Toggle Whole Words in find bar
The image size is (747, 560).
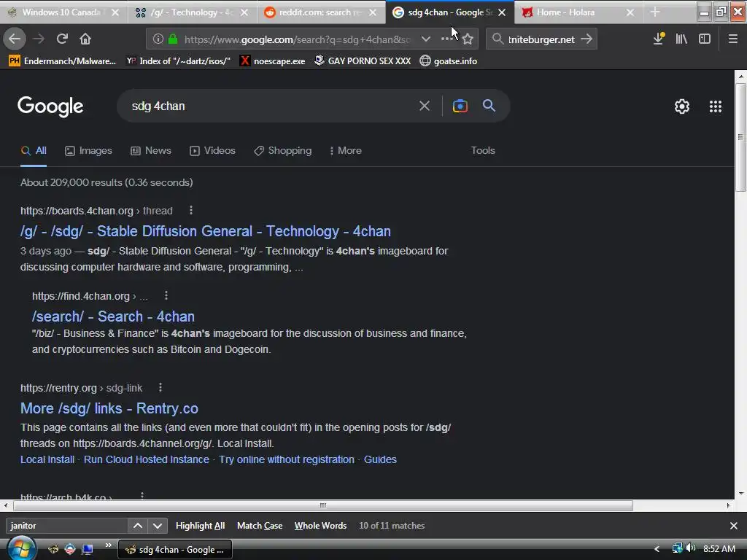pyautogui.click(x=320, y=526)
